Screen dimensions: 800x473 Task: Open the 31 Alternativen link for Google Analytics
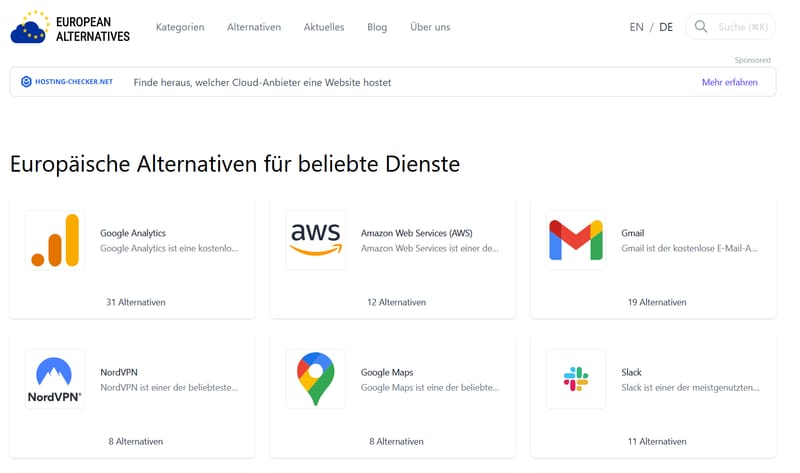[135, 302]
